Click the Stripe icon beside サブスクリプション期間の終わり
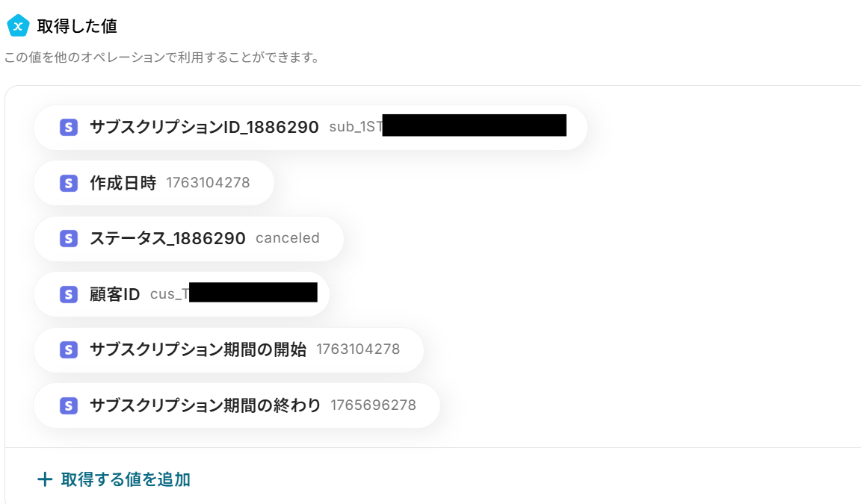This screenshot has height=504, width=861. click(x=69, y=405)
